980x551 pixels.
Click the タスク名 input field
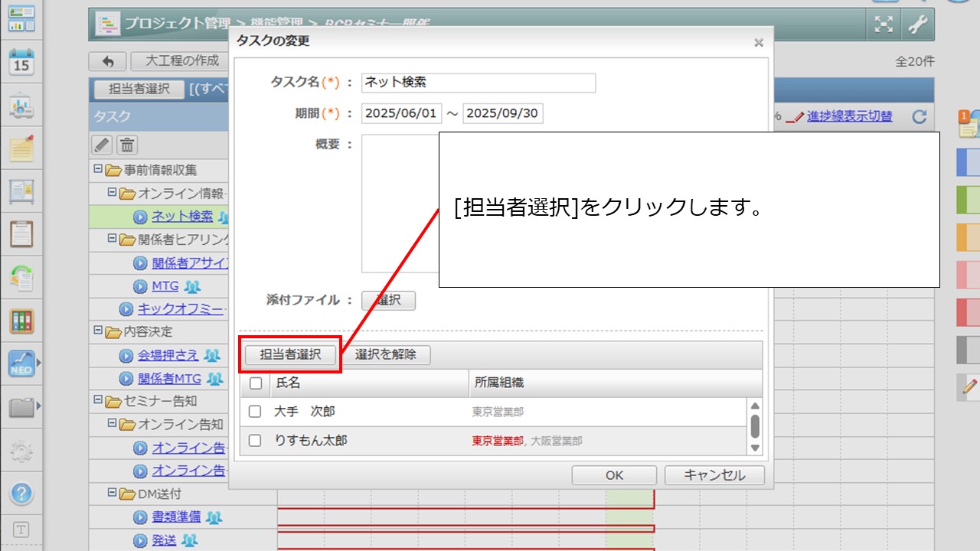(479, 83)
